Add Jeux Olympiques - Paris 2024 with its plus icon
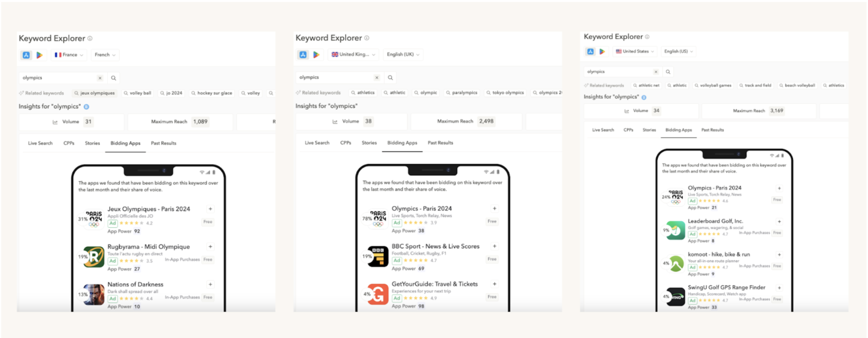Viewport: 868px width, 338px height. [x=210, y=209]
